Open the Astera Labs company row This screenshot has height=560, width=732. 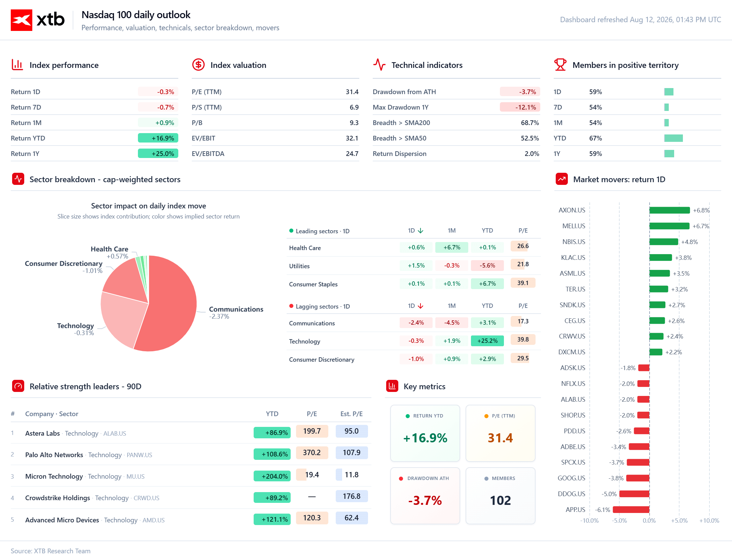(191, 433)
